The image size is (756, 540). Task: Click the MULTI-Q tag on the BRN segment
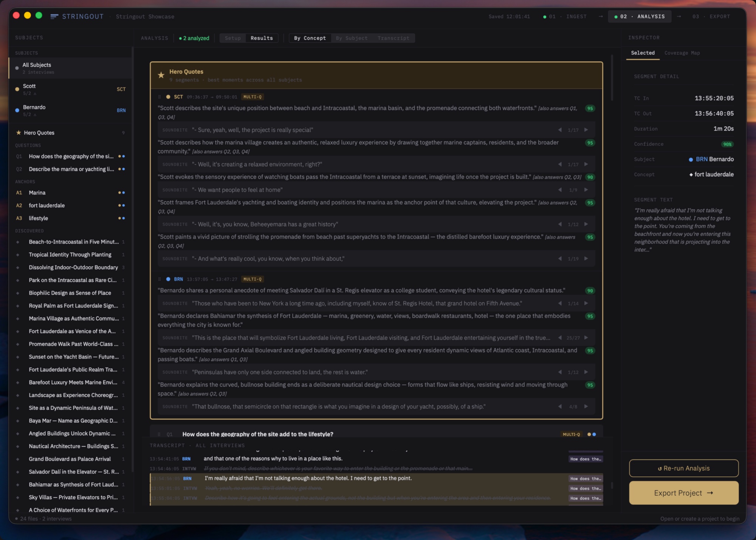pos(253,279)
